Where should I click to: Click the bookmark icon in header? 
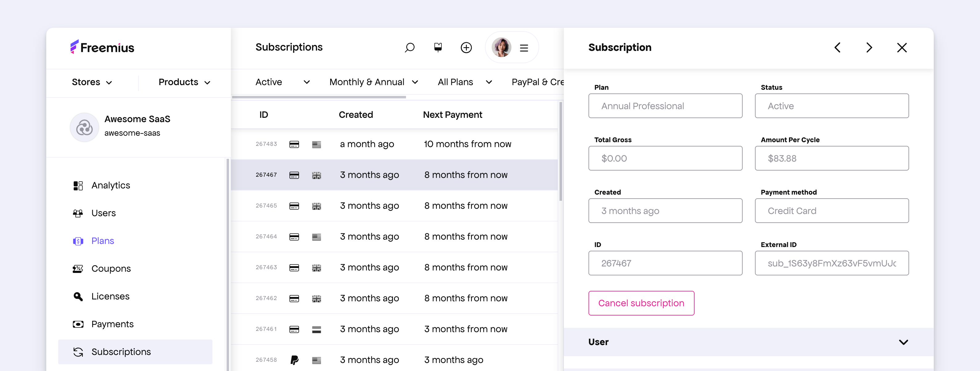pyautogui.click(x=438, y=47)
